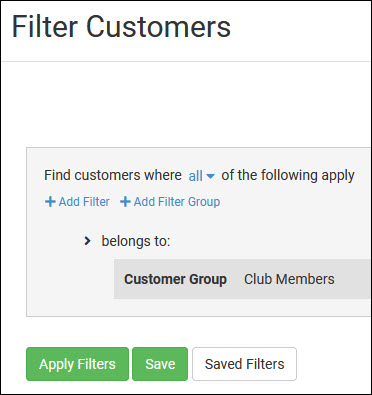372x395 pixels.
Task: Open the Saved Filters list
Action: point(244,364)
